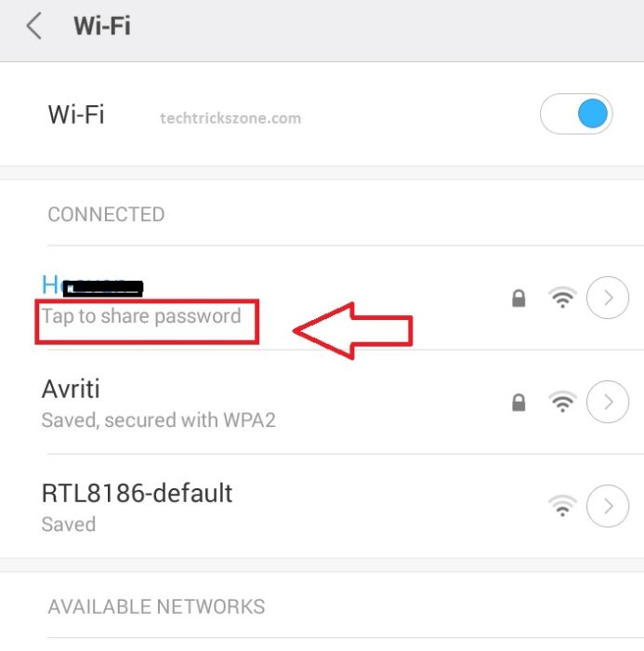Image resolution: width=644 pixels, height=651 pixels.
Task: Tap the Wi-Fi label beside the switch
Action: click(76, 114)
